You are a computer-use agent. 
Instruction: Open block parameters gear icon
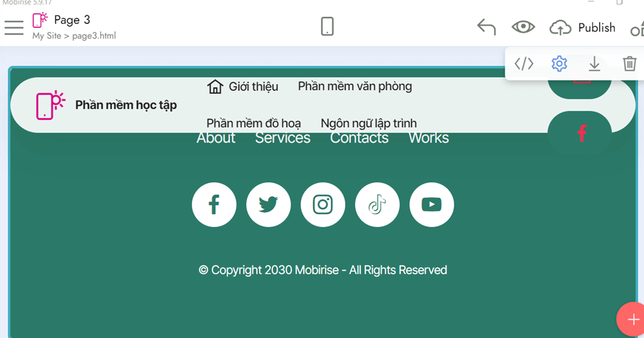[x=559, y=63]
